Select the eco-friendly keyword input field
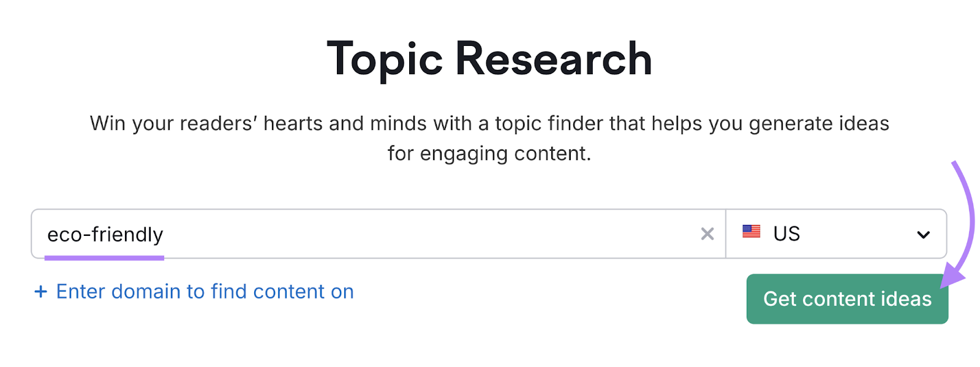This screenshot has width=980, height=367. pyautogui.click(x=306, y=233)
